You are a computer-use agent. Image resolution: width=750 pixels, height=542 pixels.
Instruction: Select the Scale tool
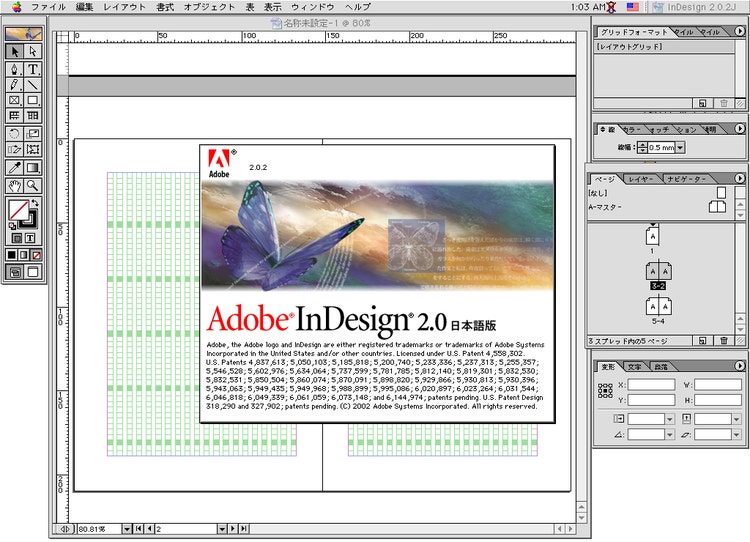tap(33, 134)
